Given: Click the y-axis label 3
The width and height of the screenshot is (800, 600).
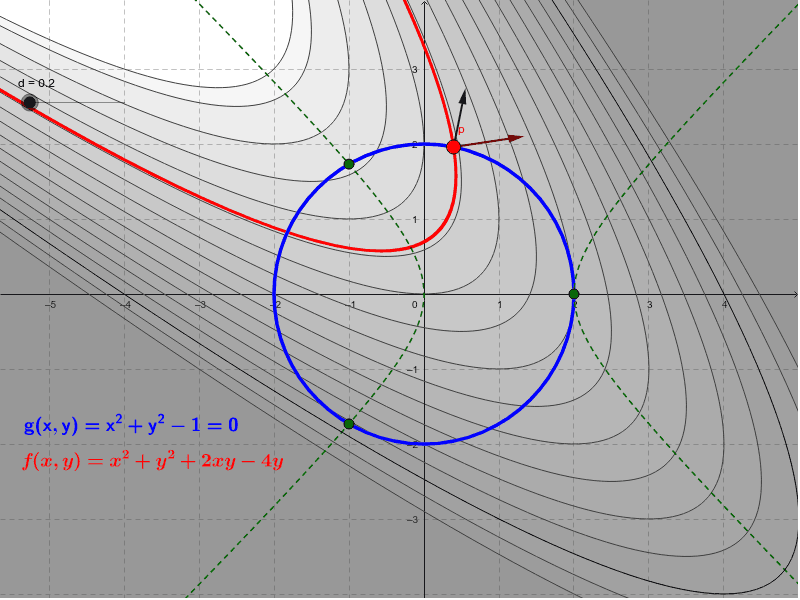Looking at the screenshot, I should [x=415, y=69].
